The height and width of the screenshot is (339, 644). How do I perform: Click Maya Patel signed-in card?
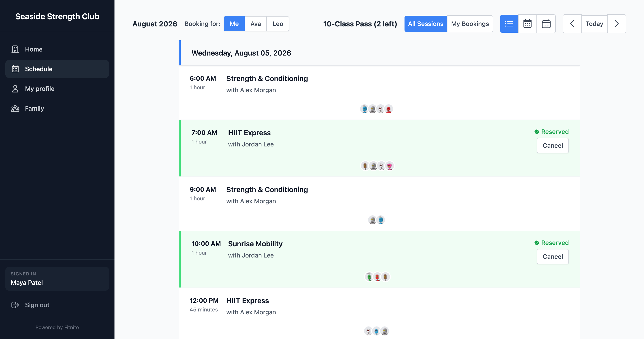click(57, 279)
